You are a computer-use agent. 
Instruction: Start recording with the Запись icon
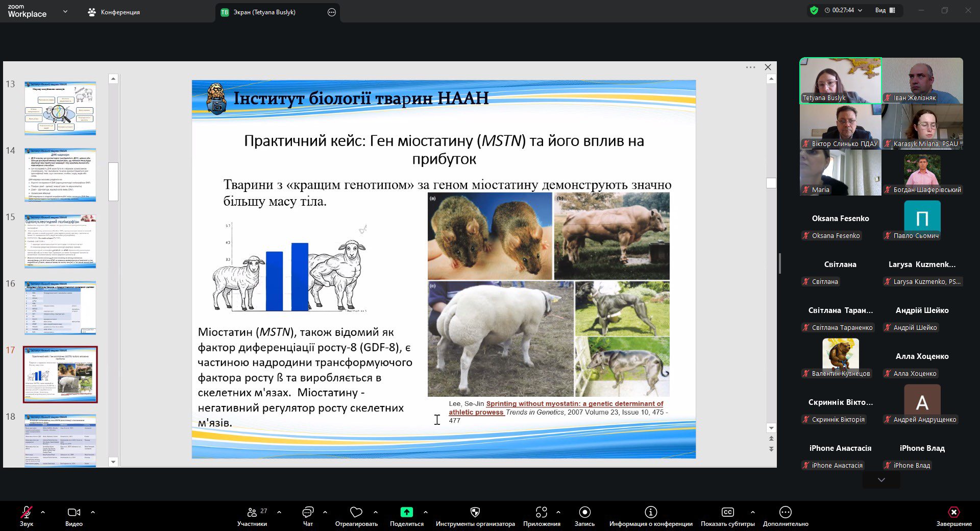[x=584, y=512]
